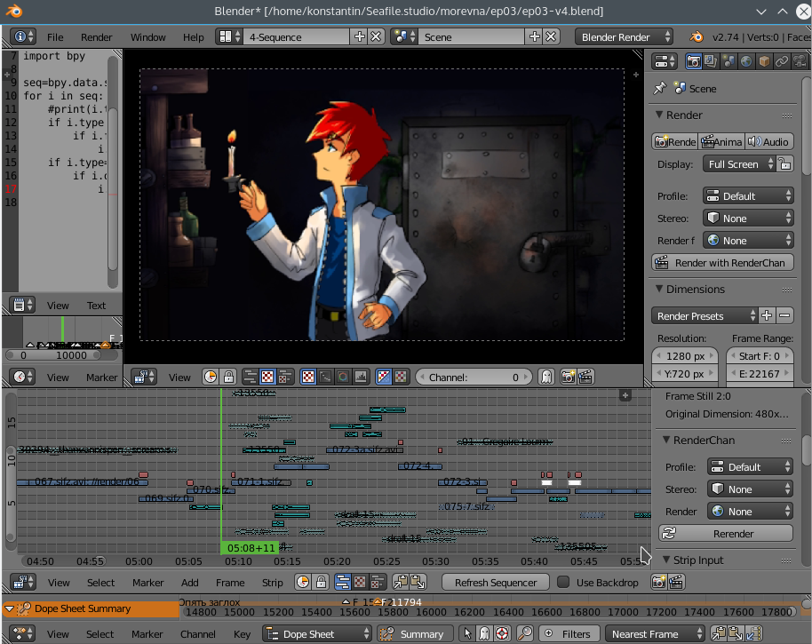The width and height of the screenshot is (812, 644).
Task: Select the Object tab cube icon in Properties
Action: [x=764, y=61]
